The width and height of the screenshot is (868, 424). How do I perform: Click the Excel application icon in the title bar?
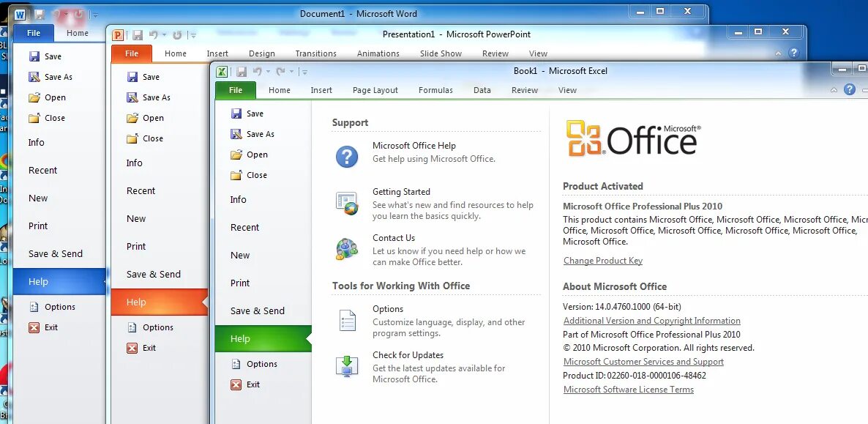[222, 72]
